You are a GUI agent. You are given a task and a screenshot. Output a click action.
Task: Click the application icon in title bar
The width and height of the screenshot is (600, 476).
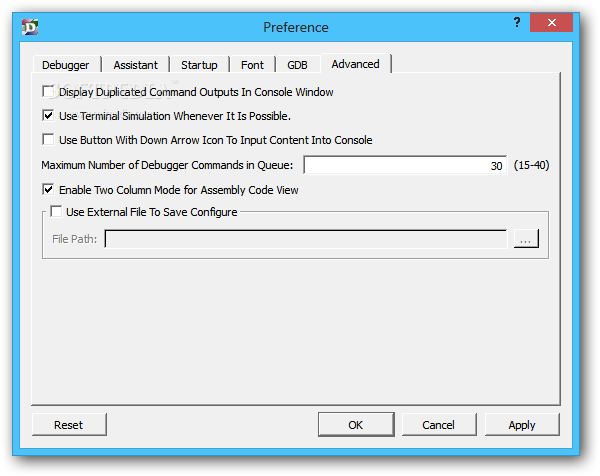[x=30, y=27]
